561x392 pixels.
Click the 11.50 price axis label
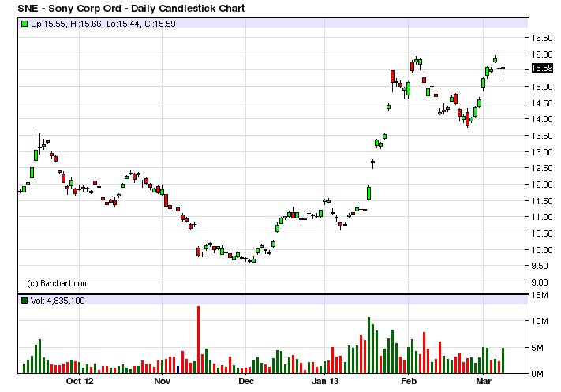coord(542,201)
